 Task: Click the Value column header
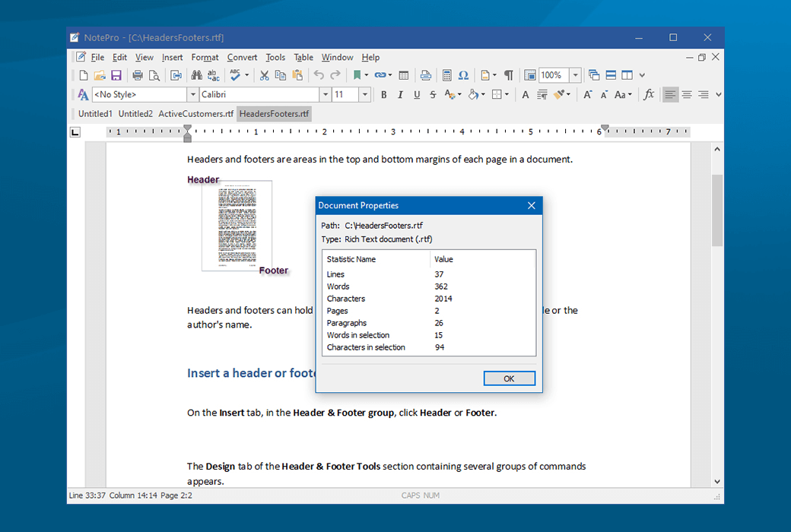[x=482, y=259]
